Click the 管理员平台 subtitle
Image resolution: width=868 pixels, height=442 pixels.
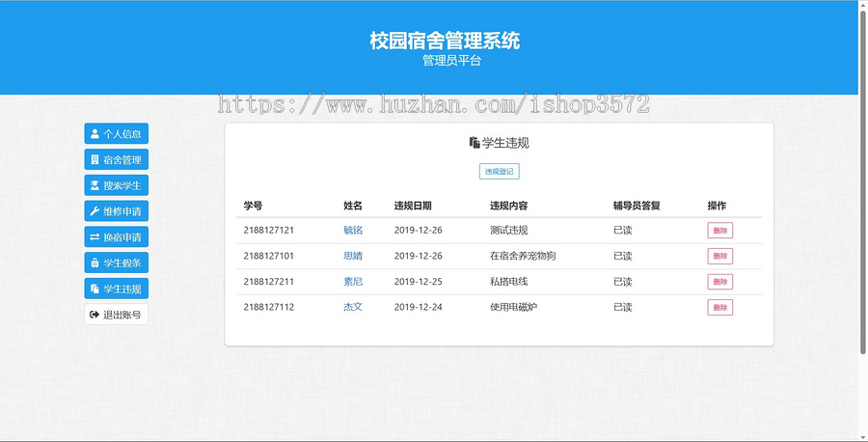[451, 61]
